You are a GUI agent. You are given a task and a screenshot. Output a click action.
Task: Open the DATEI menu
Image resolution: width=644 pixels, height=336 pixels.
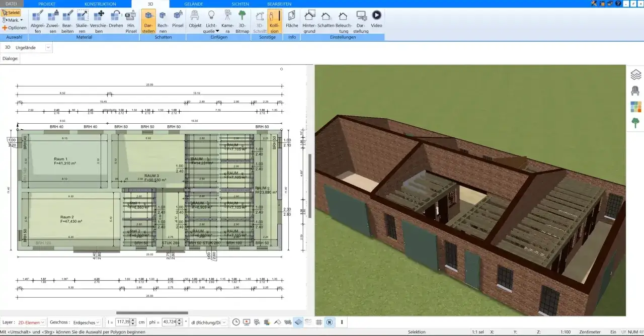click(11, 4)
